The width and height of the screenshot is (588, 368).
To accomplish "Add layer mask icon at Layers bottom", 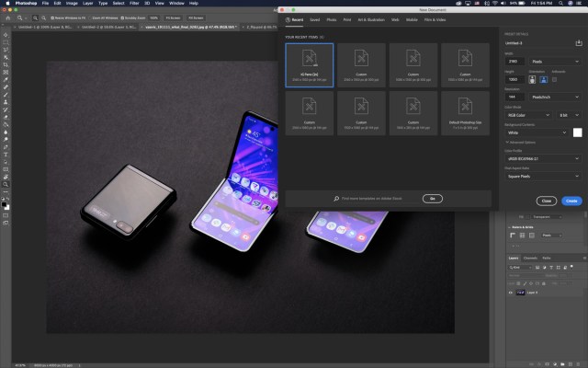I will (x=547, y=364).
